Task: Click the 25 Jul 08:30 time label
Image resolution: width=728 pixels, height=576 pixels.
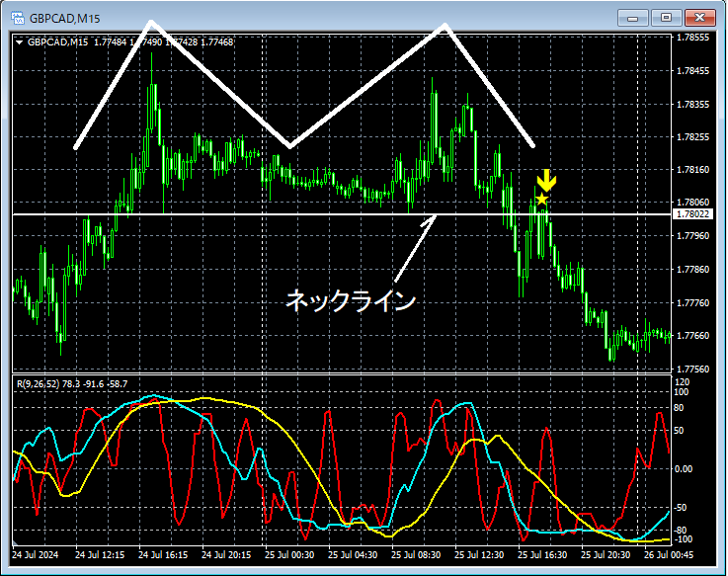Action: click(416, 555)
